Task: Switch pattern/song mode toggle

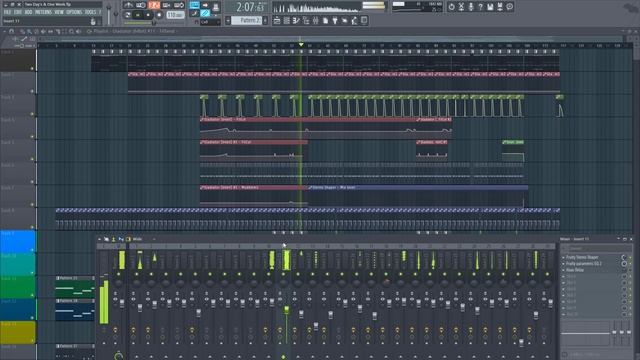Action: tap(128, 15)
